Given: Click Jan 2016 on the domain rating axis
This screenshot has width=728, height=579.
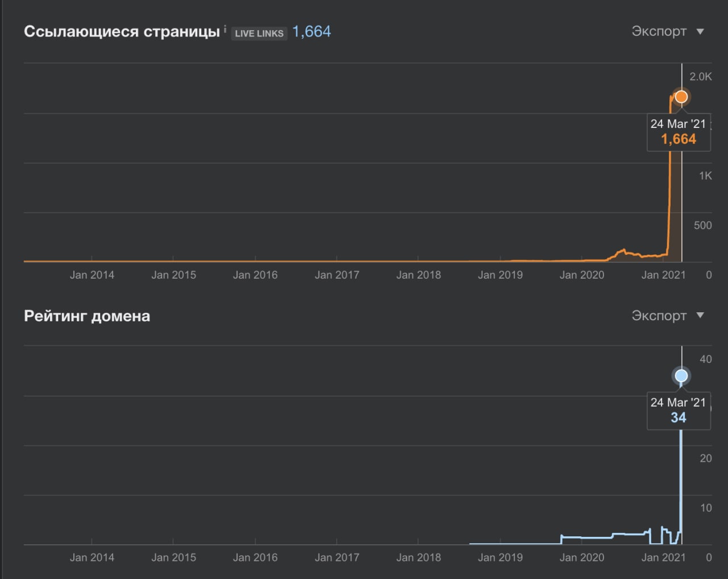Looking at the screenshot, I should point(255,557).
